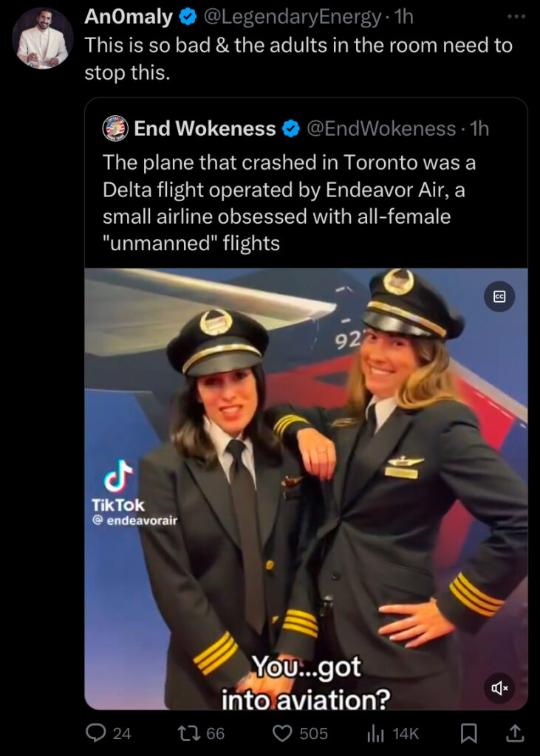
Task: Visit the @EndWokeness handle
Action: click(382, 128)
